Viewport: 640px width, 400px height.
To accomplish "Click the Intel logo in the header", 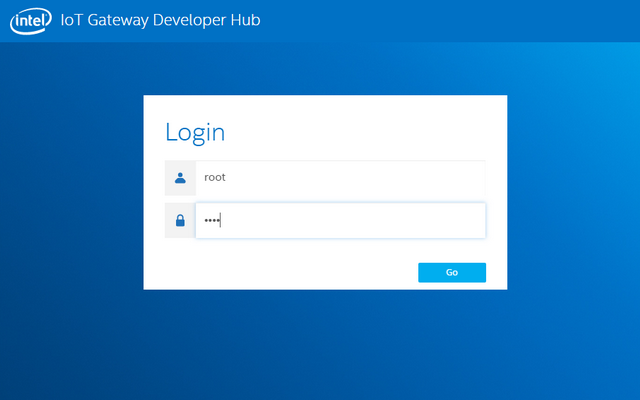I will pyautogui.click(x=31, y=21).
